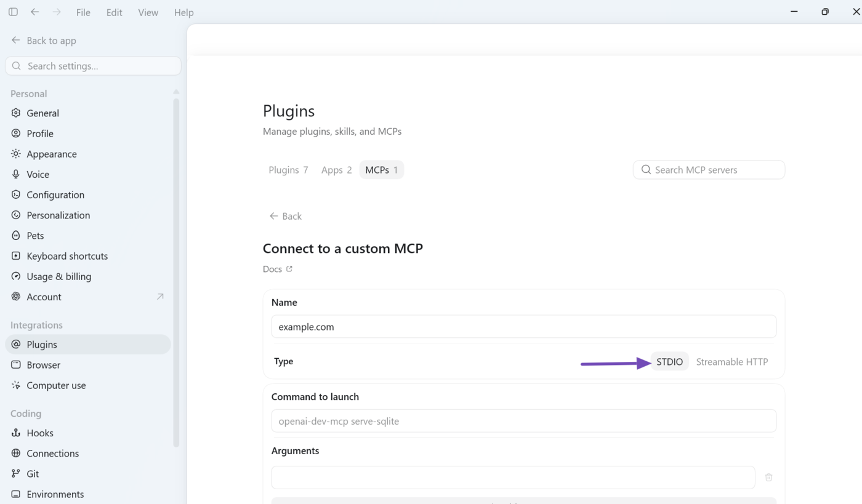Open the Apps 2 tab

point(336,170)
